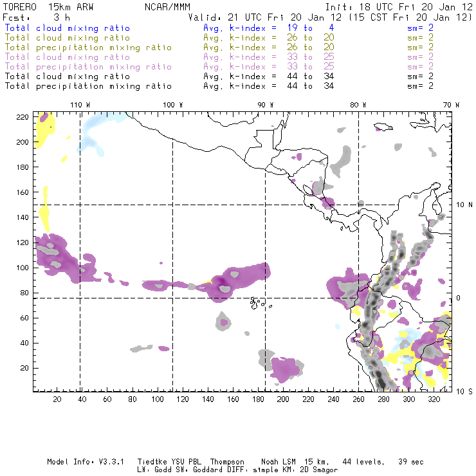Click the '110 W' longitude label

pos(80,105)
